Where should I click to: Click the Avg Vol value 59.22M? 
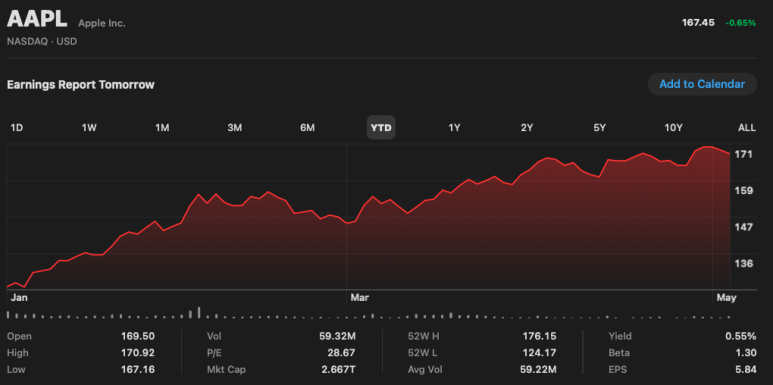click(x=538, y=369)
